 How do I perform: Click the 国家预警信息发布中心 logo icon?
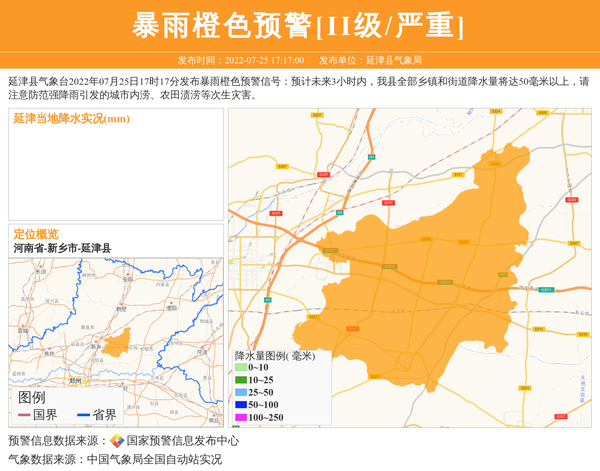click(x=117, y=440)
